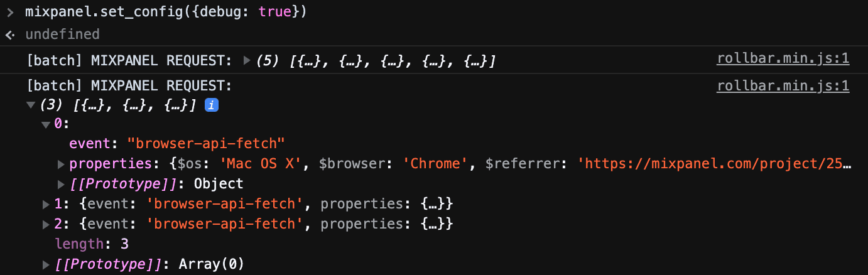Expand the [[Prototype]]: Array(0) entry
Screen dimensions: 868x275
tap(46, 264)
